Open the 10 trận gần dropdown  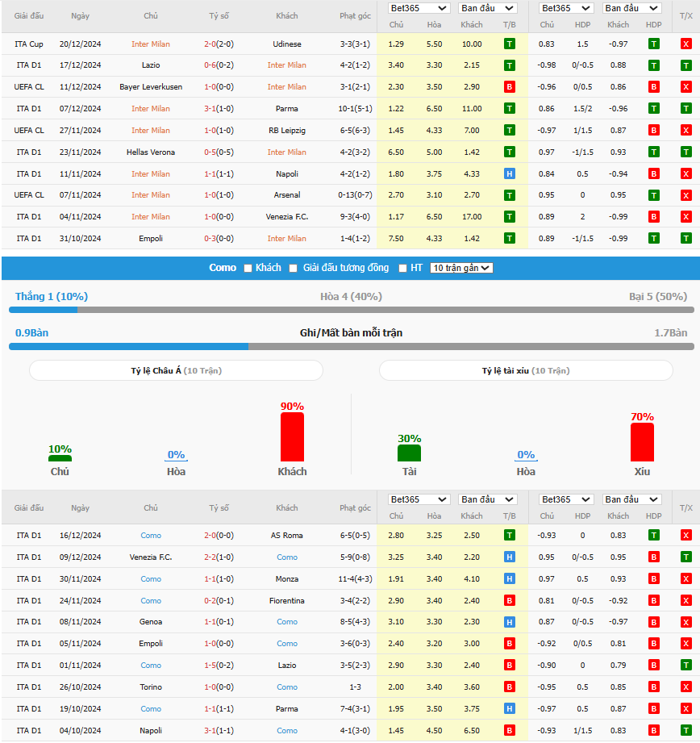[x=461, y=268]
